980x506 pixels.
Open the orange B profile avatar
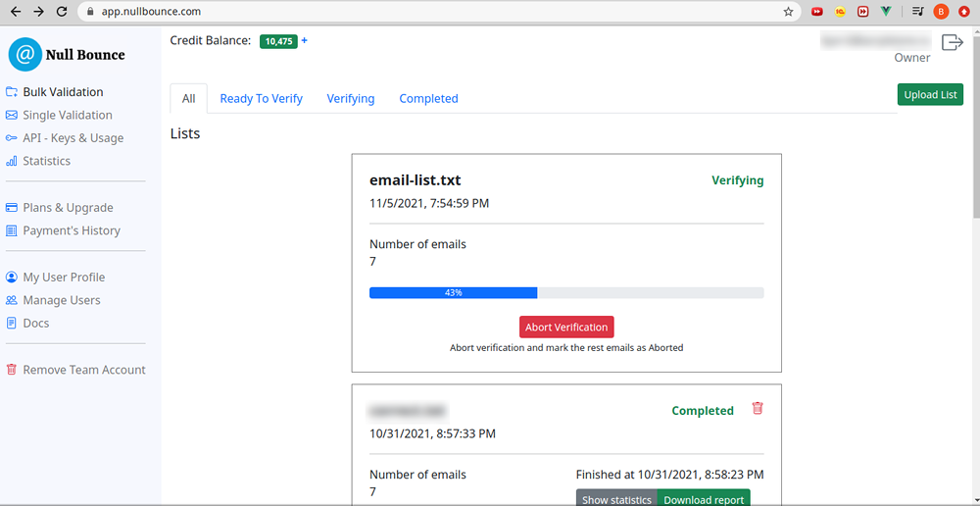click(941, 11)
